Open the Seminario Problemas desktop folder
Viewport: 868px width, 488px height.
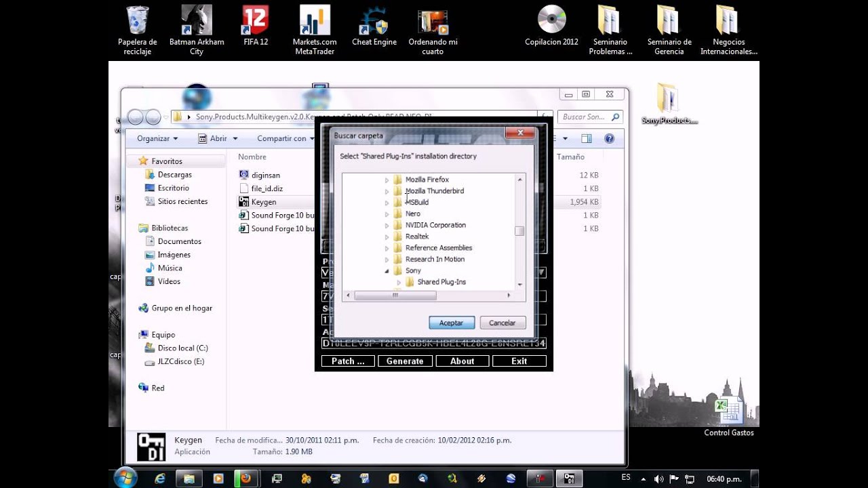tap(610, 29)
